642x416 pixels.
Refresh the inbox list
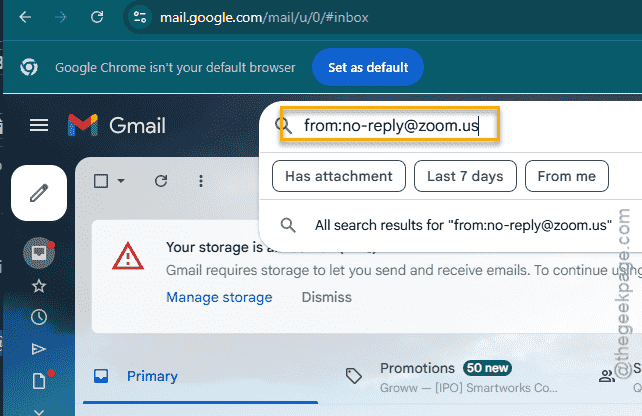pos(161,181)
